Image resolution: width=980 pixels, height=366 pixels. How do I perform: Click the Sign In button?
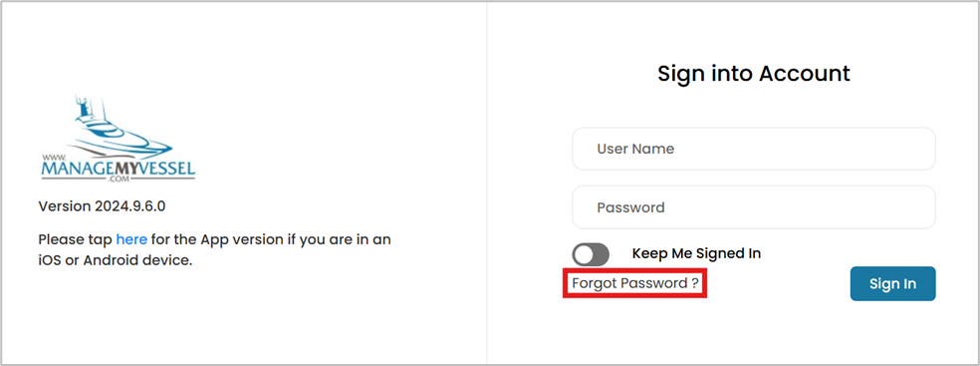[892, 283]
